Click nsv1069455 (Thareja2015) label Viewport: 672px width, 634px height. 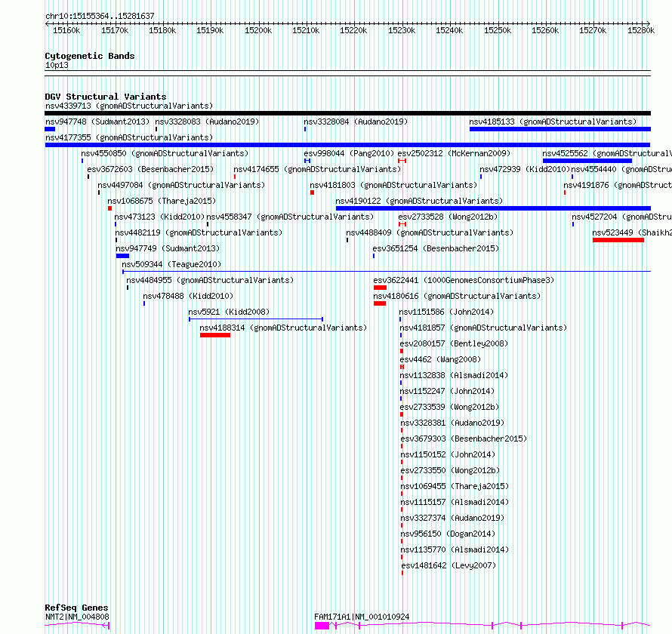455,486
